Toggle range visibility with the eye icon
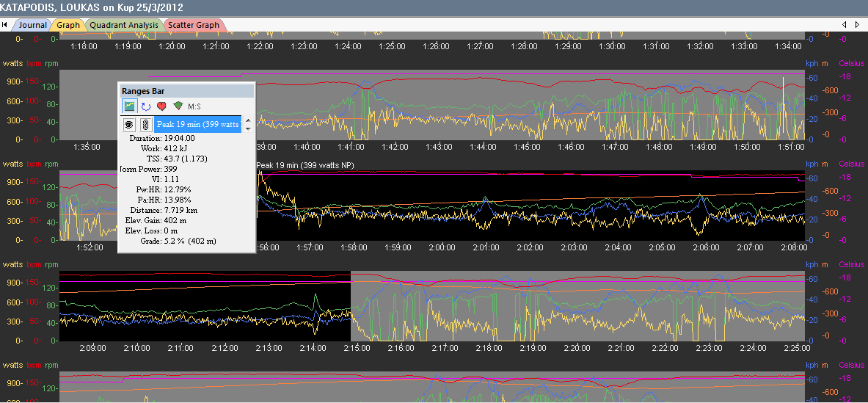The height and width of the screenshot is (403, 868). coord(128,125)
